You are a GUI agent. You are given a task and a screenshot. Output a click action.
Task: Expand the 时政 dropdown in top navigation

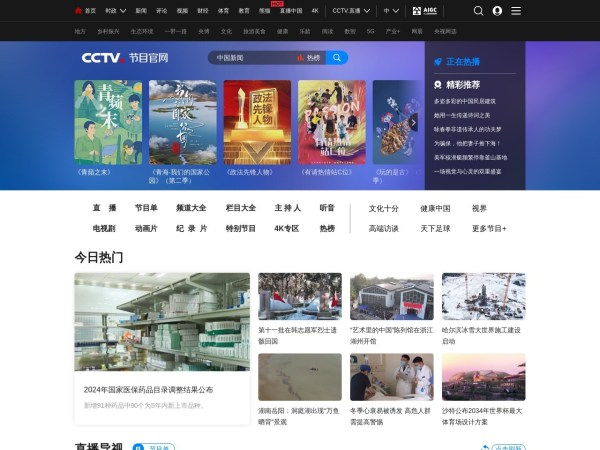112,11
